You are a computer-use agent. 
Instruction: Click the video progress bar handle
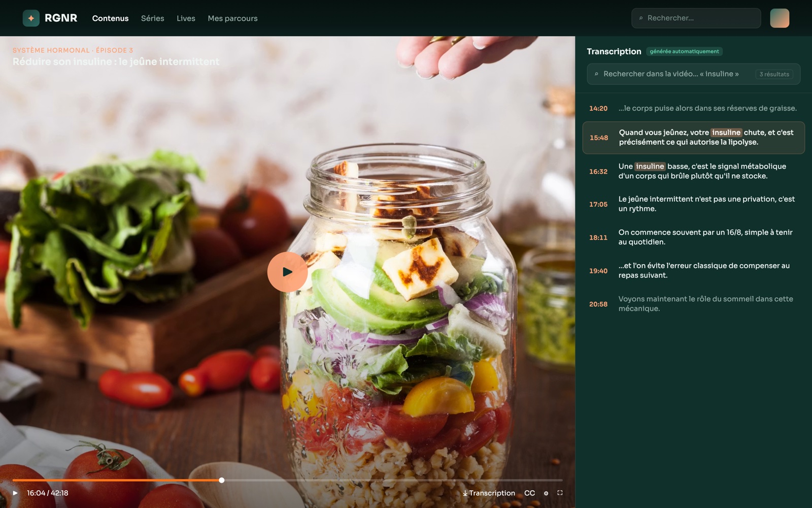(x=222, y=480)
